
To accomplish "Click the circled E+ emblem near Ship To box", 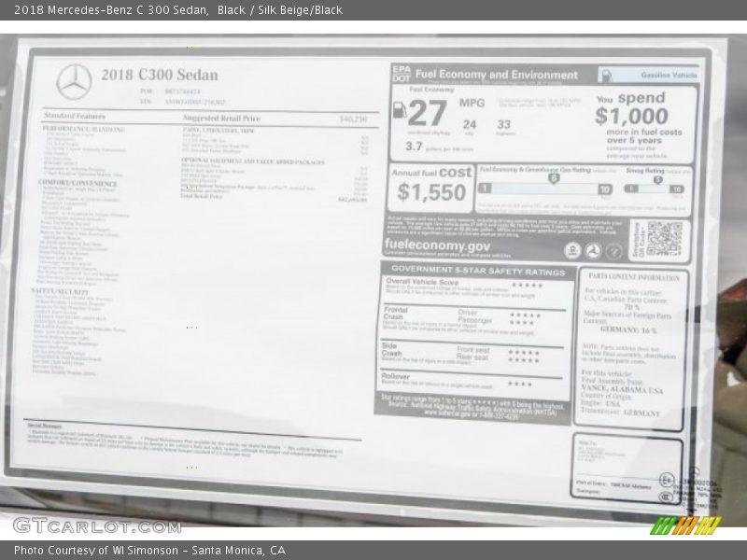I will click(x=667, y=480).
